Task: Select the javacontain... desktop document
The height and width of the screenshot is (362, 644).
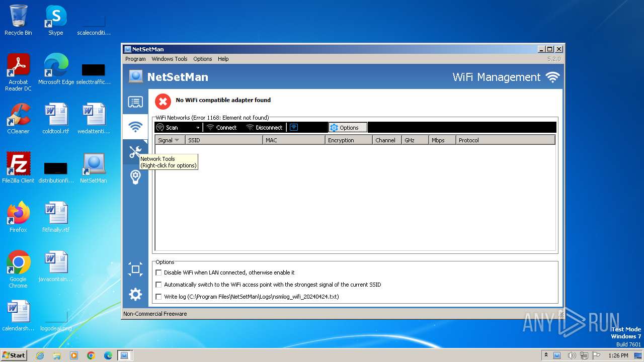Action: 56,266
